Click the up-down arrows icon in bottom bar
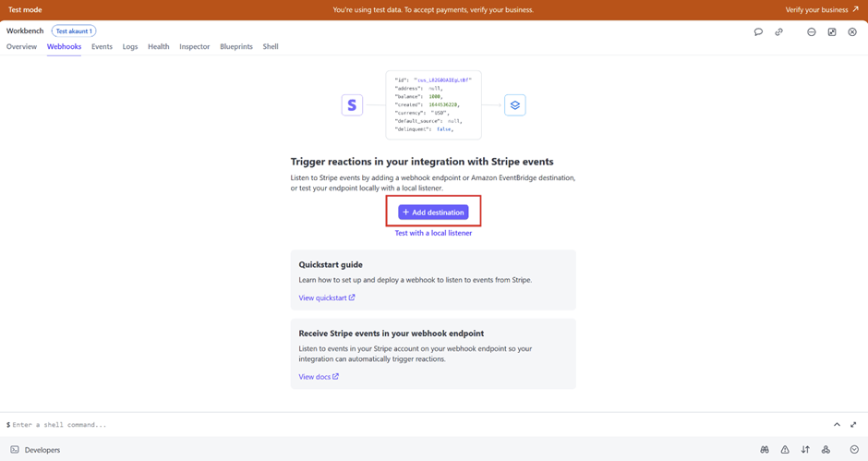The height and width of the screenshot is (461, 868). coord(805,450)
